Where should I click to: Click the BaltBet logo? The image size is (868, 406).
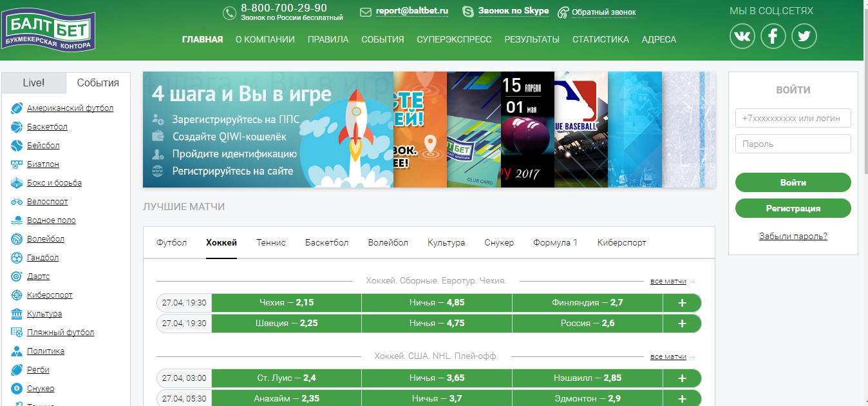click(48, 30)
